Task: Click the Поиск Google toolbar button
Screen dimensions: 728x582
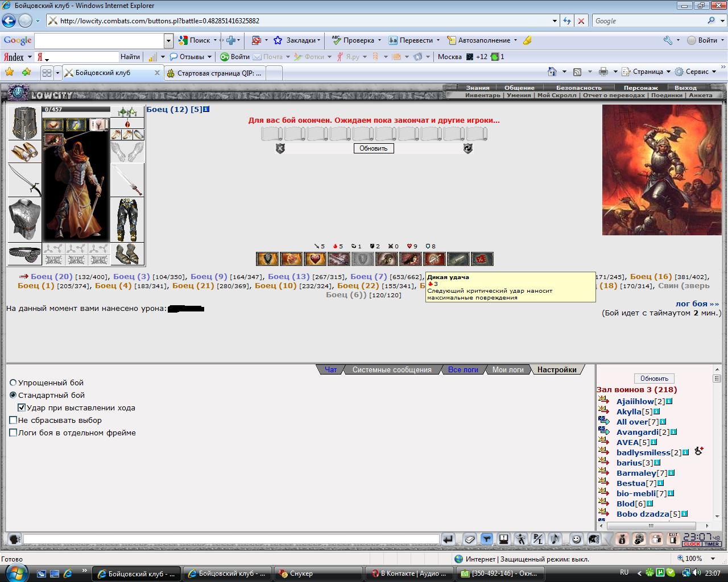Action: 195,40
